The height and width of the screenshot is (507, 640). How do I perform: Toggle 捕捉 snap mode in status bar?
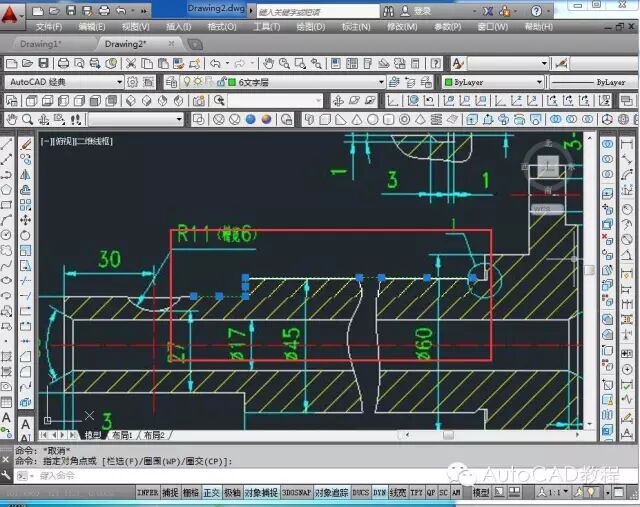tap(170, 493)
